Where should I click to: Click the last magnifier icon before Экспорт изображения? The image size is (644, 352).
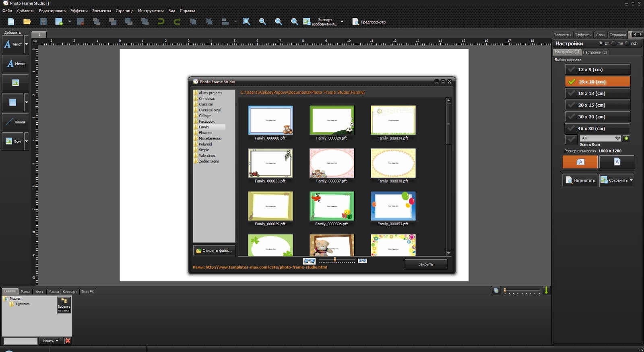(295, 22)
